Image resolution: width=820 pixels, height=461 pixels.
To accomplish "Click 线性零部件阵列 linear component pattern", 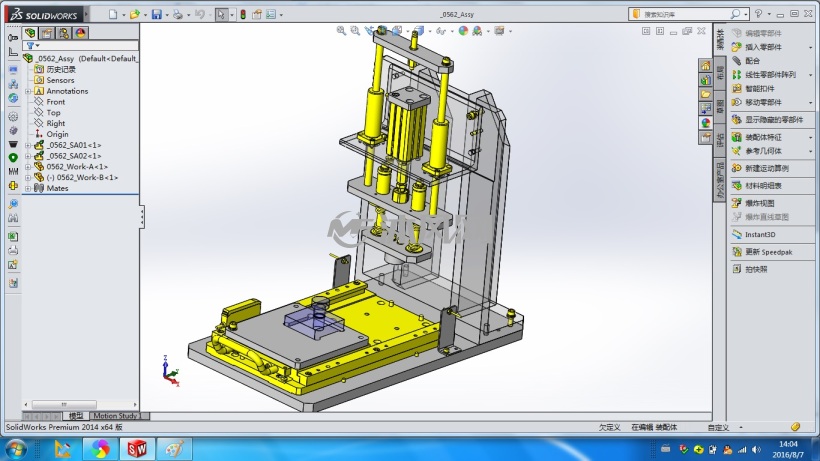I will [770, 75].
